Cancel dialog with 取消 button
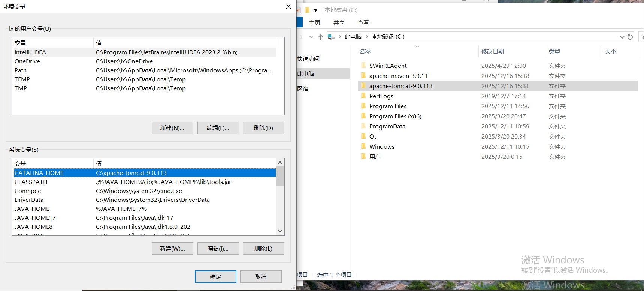Screen dimensions: 644x291 point(261,276)
